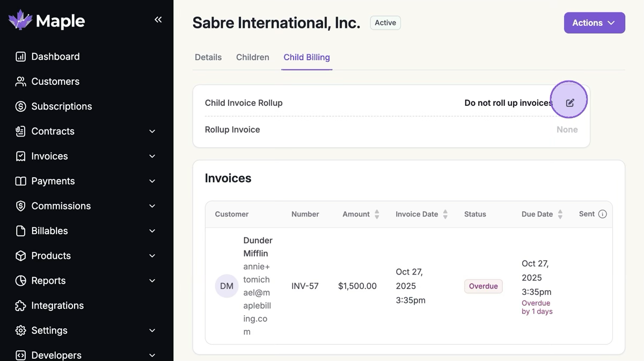Click the Dashboard icon in sidebar
The width and height of the screenshot is (644, 361).
click(x=20, y=56)
